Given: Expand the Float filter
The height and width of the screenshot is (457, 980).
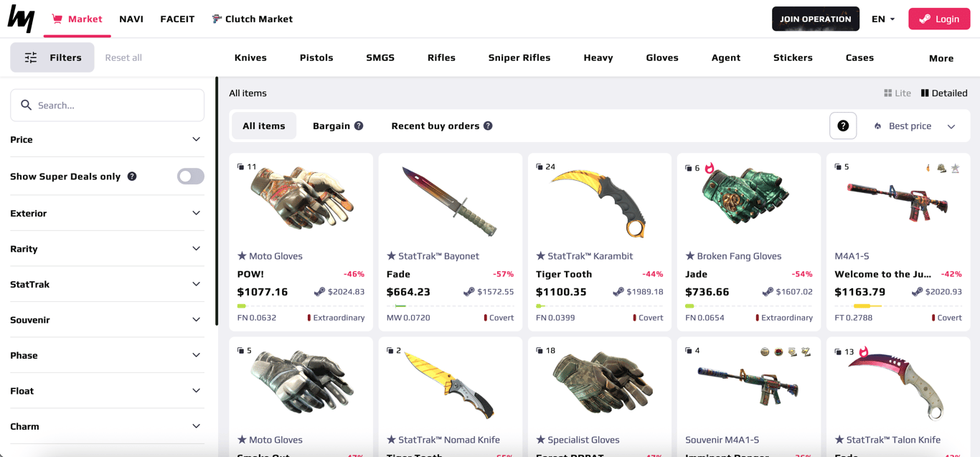Looking at the screenshot, I should pos(107,391).
